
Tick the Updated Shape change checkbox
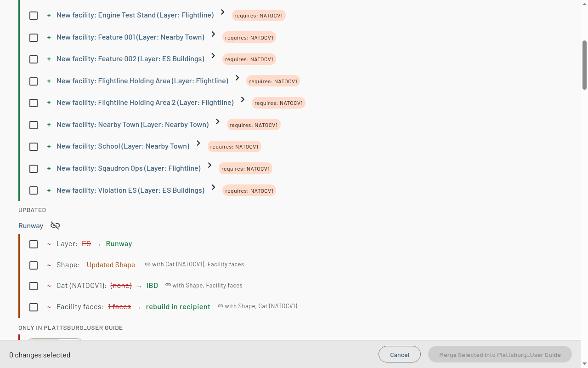[x=34, y=265]
